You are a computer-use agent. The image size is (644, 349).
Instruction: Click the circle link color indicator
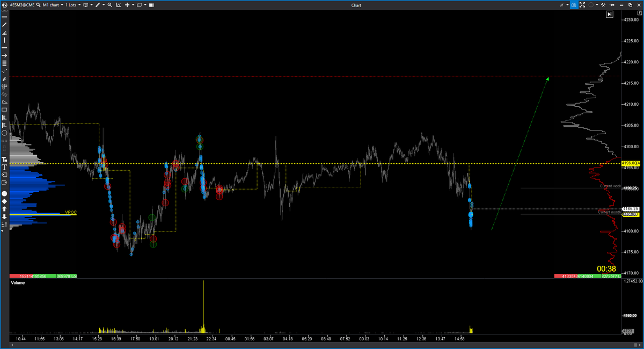pyautogui.click(x=591, y=5)
